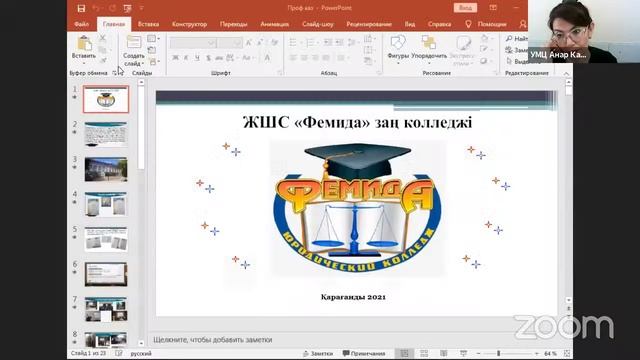Open Shape Fill dropdown in Рисование
The width and height of the screenshot is (640, 360).
point(486,38)
